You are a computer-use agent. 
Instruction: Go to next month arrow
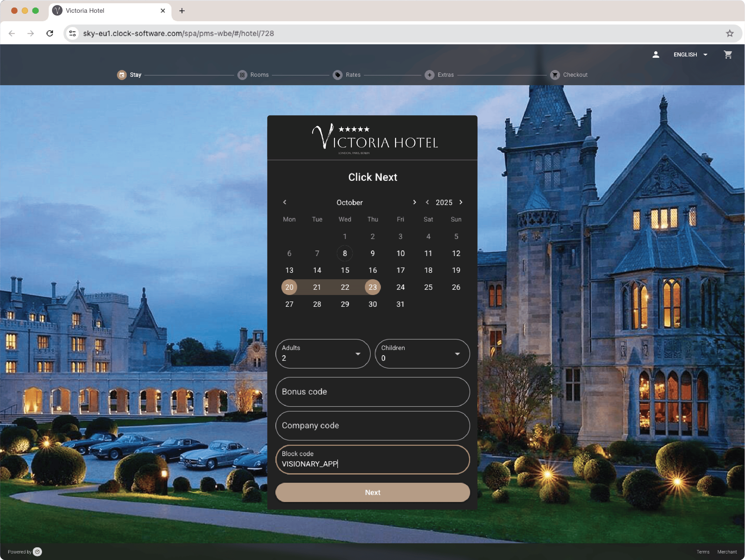(414, 202)
